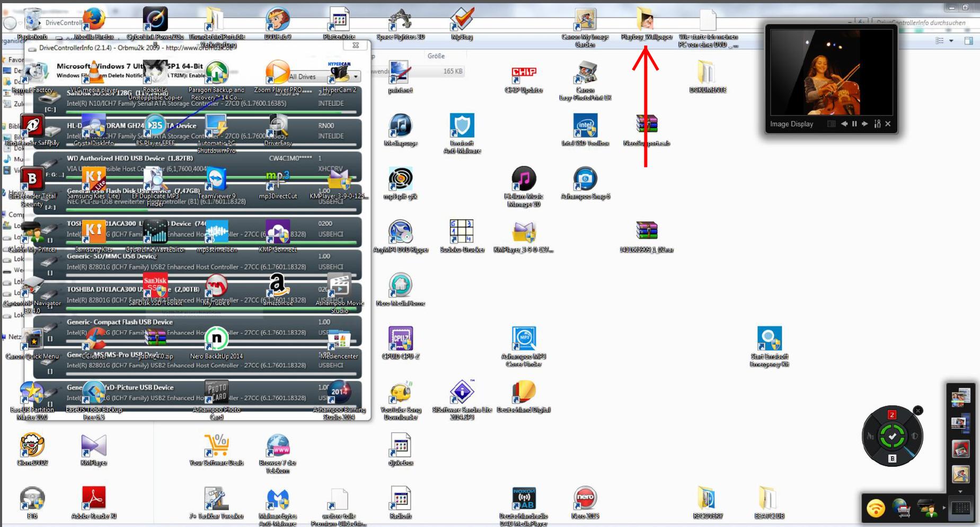Launch Bitdefender Total Security shortcut
Screen dimensions: 980x527
point(32,187)
